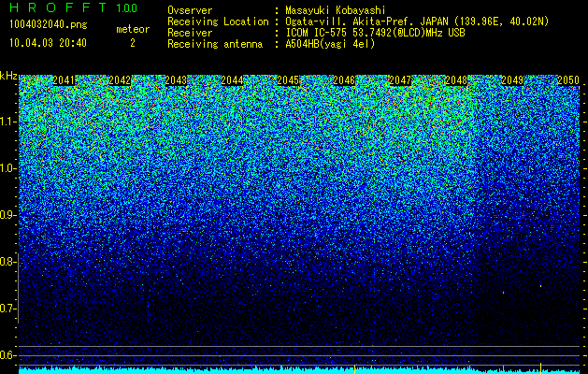
Task: Click the HROFFT title text
Action: [58, 7]
